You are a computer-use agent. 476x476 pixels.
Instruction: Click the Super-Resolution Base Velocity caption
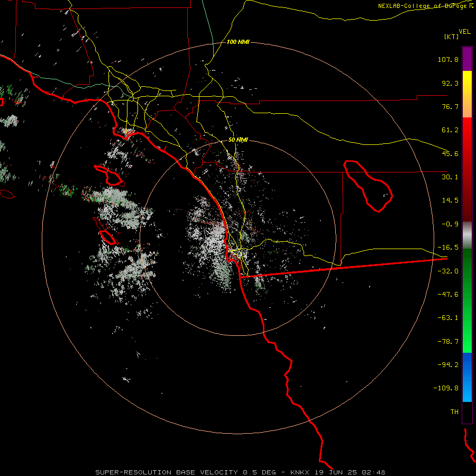click(x=240, y=472)
